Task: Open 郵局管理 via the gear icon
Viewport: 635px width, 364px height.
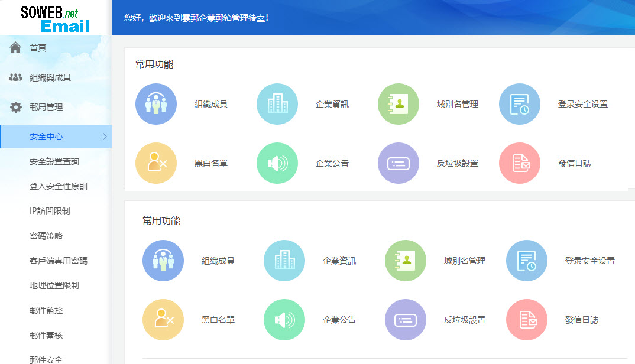Action: coord(14,107)
